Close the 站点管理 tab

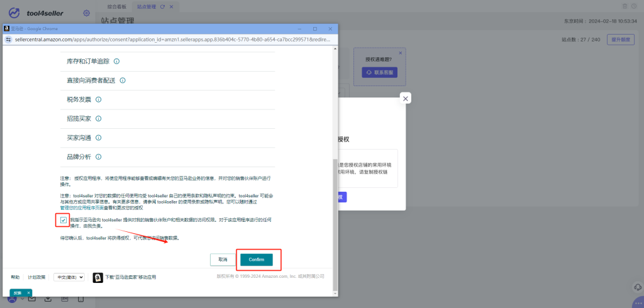(x=171, y=7)
